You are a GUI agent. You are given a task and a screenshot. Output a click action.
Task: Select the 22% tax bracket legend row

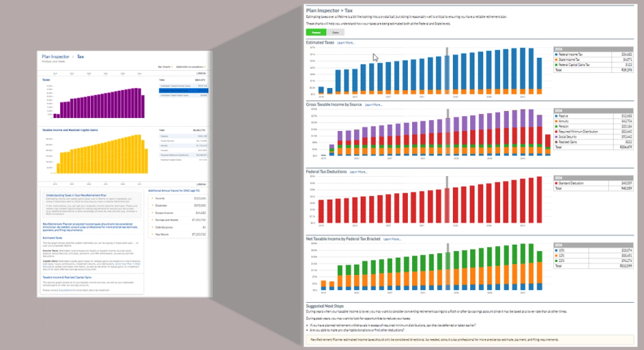pos(593,261)
